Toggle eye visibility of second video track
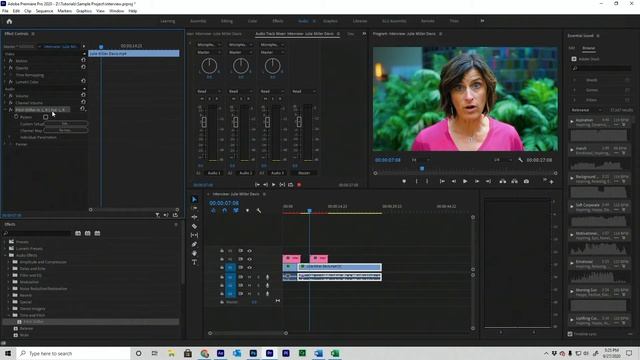 [249, 259]
